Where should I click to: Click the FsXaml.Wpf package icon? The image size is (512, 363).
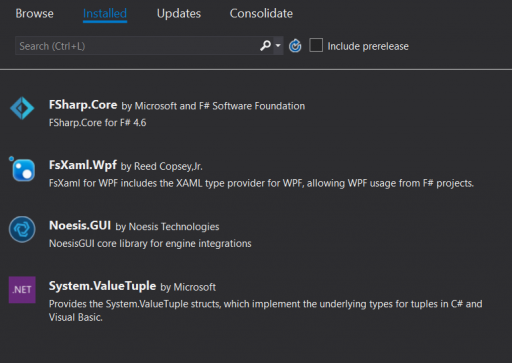click(23, 169)
